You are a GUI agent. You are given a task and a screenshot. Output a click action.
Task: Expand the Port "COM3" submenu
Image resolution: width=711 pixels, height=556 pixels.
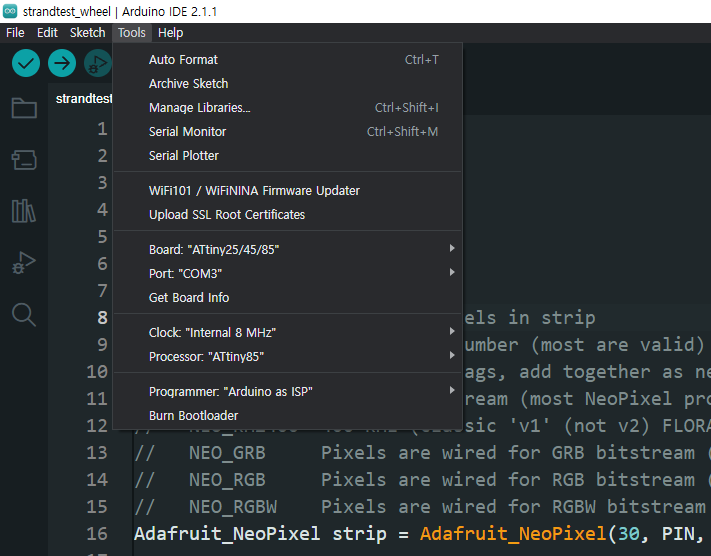click(x=287, y=273)
